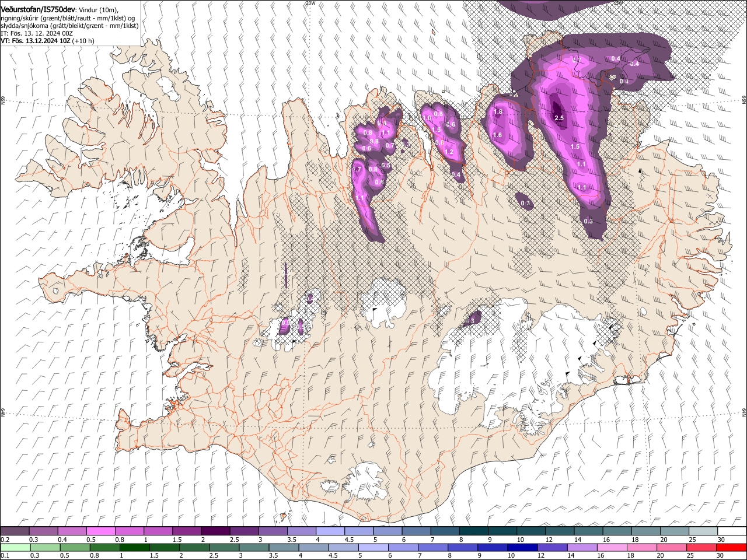Select rain legend swatch between 4 and 4.5
The image size is (747, 560).
pyautogui.click(x=314, y=547)
